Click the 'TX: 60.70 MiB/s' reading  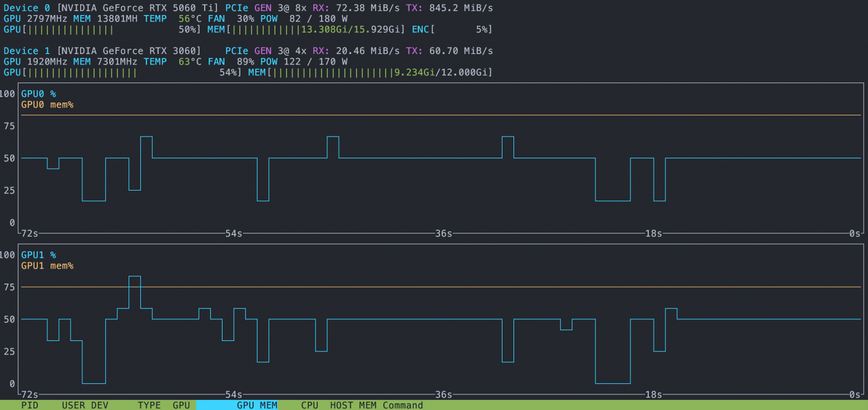[x=450, y=51]
